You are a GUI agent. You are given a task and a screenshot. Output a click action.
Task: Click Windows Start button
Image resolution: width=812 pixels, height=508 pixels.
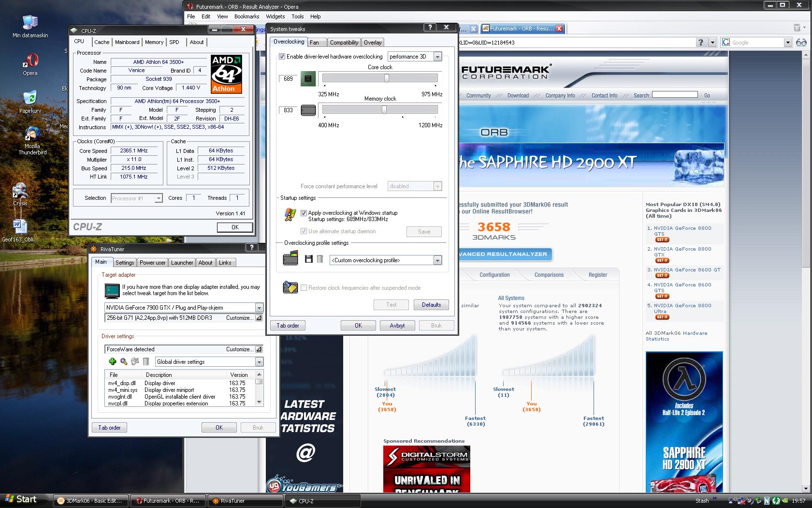point(22,499)
